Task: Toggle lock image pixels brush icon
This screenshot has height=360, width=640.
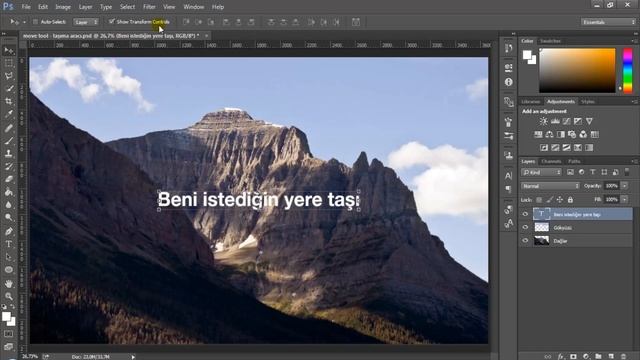Action: point(550,200)
